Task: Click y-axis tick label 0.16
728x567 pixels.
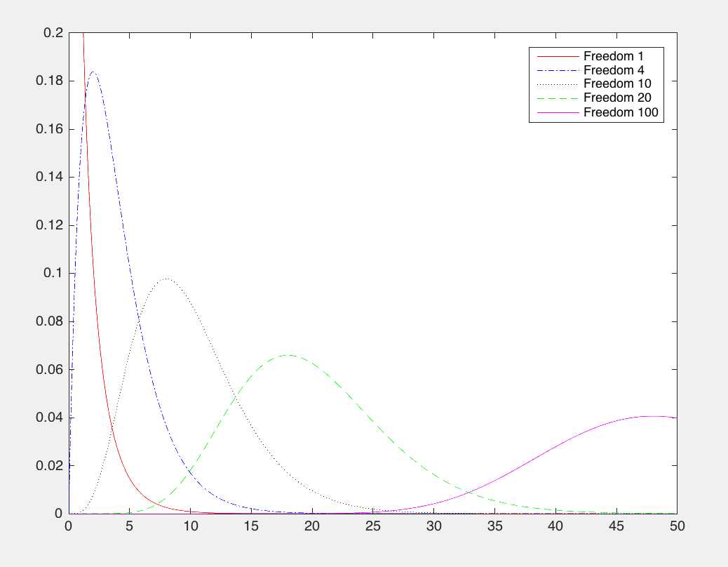Action: [x=49, y=129]
